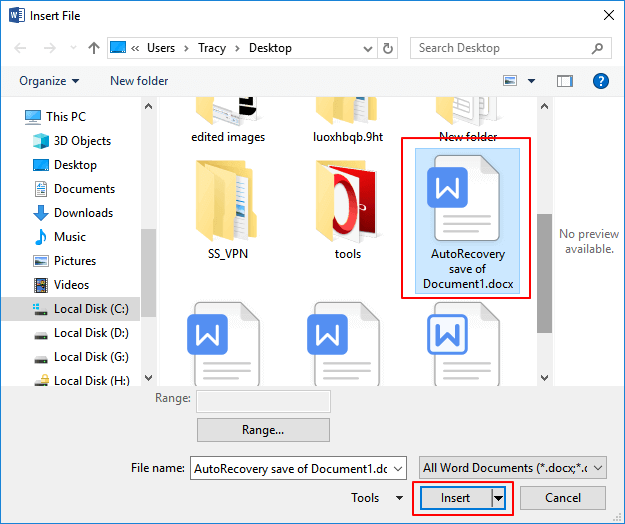This screenshot has height=524, width=625.
Task: Click New folder in toolbar
Action: click(x=139, y=81)
